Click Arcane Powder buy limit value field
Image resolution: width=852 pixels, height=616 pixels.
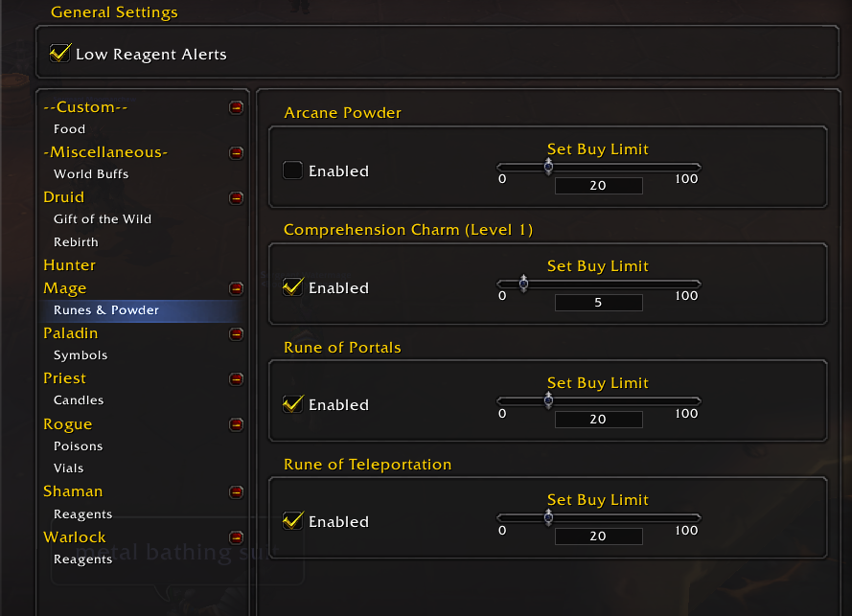tap(598, 186)
